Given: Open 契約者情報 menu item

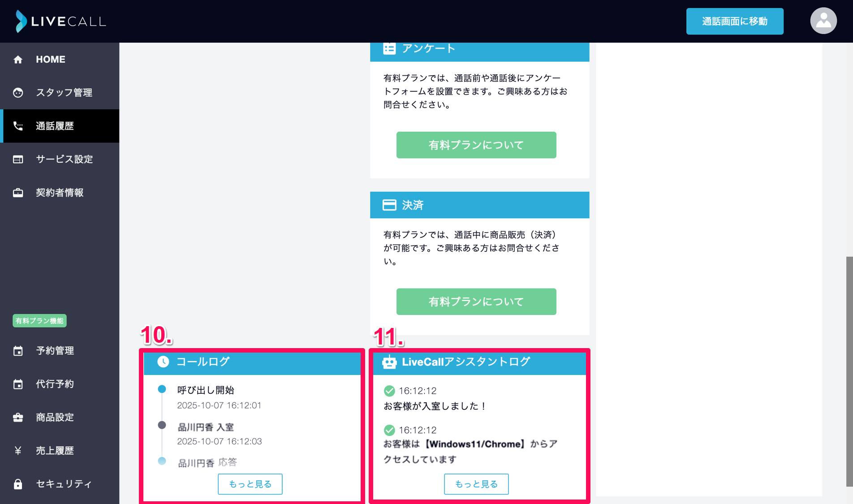Looking at the screenshot, I should point(60,193).
